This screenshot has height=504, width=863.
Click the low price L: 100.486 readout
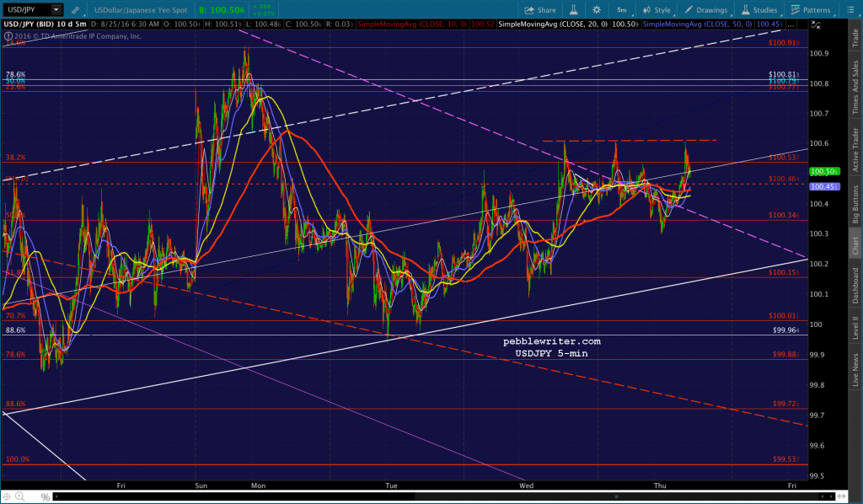pyautogui.click(x=263, y=24)
